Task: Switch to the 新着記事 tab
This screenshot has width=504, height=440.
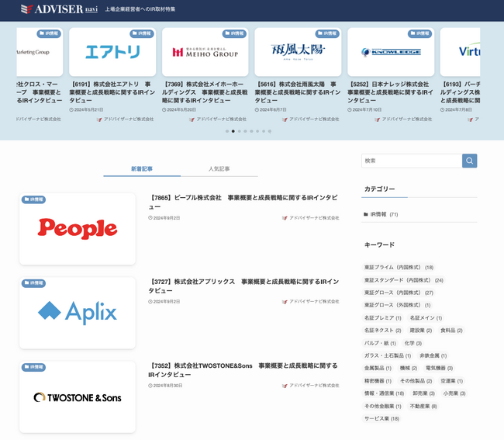Action: (142, 169)
